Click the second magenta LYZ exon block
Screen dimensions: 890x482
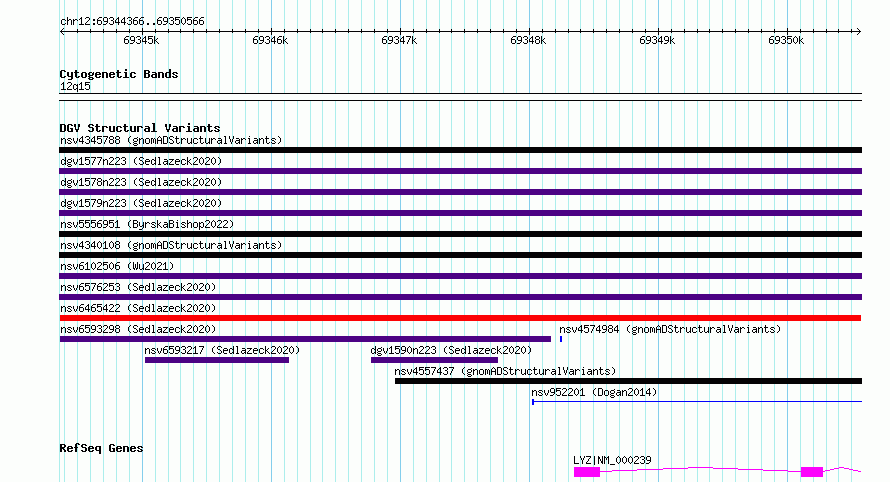pyautogui.click(x=812, y=472)
